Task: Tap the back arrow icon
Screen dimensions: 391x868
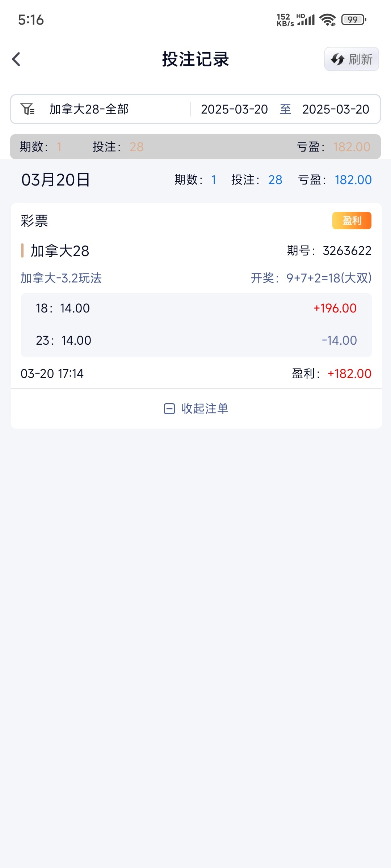Action: (16, 59)
